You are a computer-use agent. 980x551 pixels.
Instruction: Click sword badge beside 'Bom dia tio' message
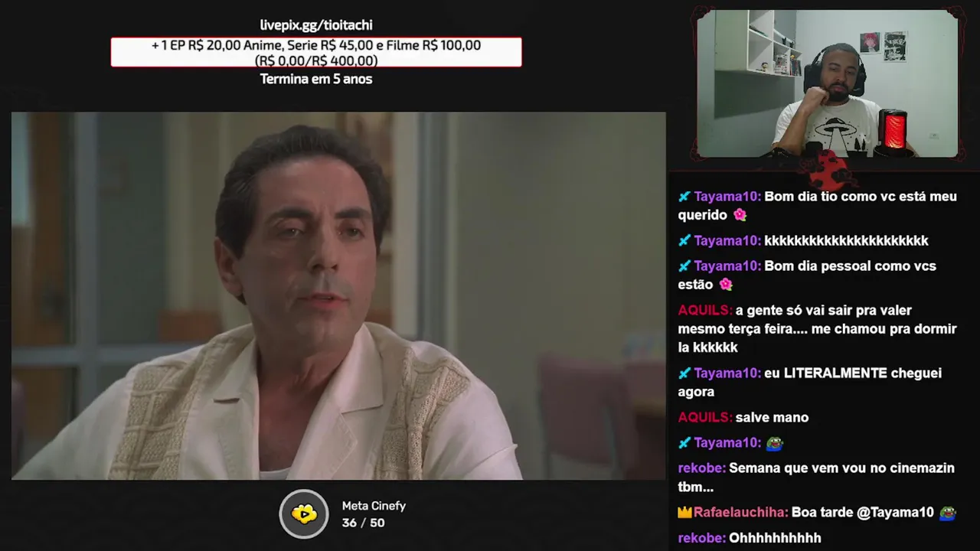684,197
